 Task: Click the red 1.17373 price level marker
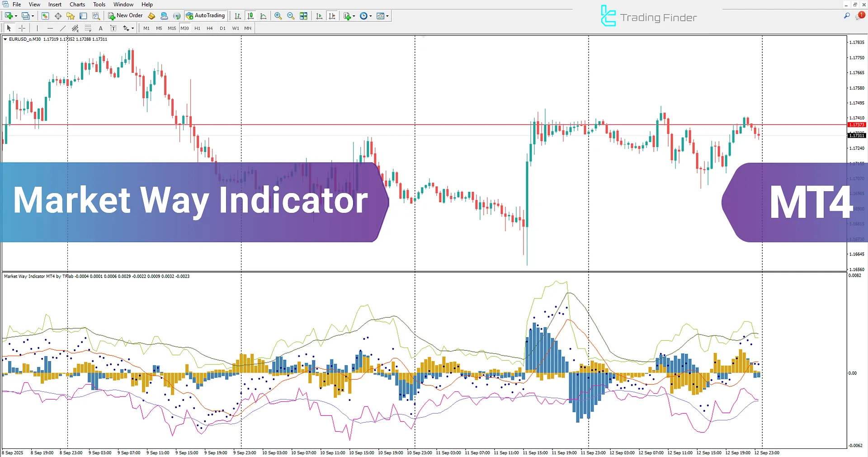pos(856,125)
